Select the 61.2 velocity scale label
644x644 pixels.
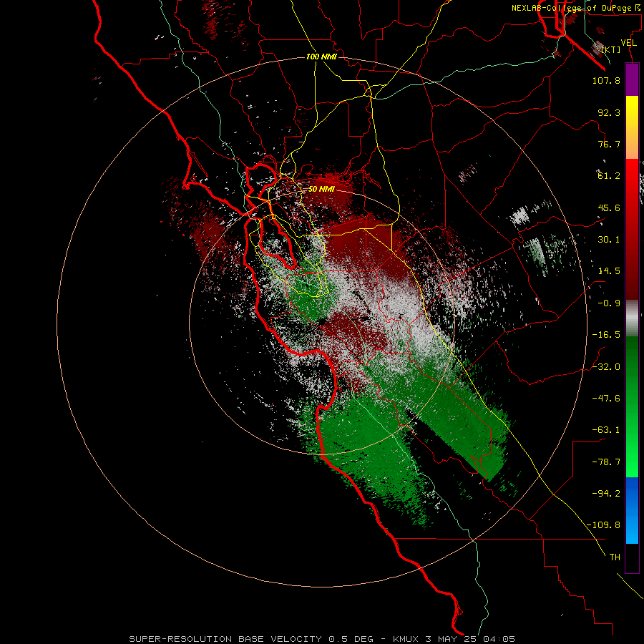click(609, 176)
